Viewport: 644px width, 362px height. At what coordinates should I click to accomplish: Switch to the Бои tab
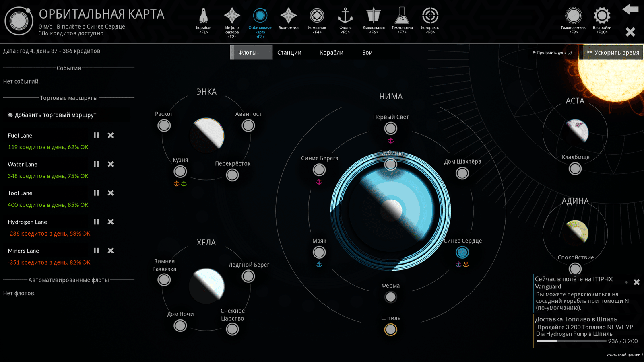tap(367, 52)
